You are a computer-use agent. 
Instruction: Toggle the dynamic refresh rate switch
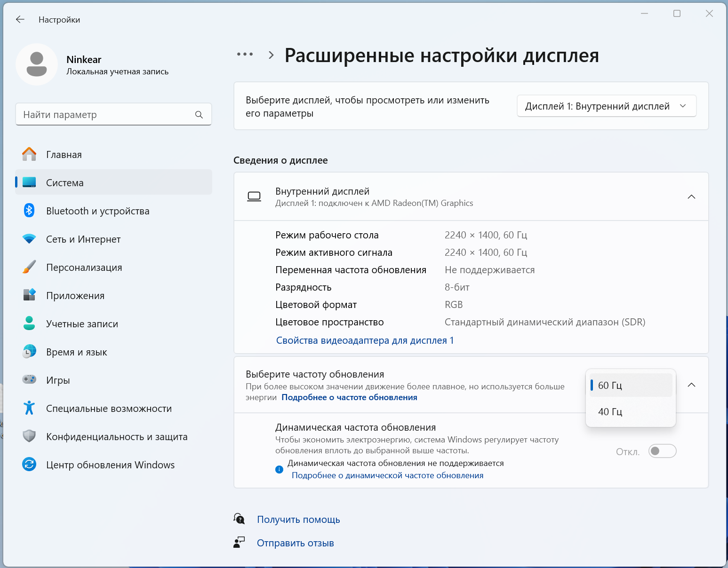(x=662, y=451)
